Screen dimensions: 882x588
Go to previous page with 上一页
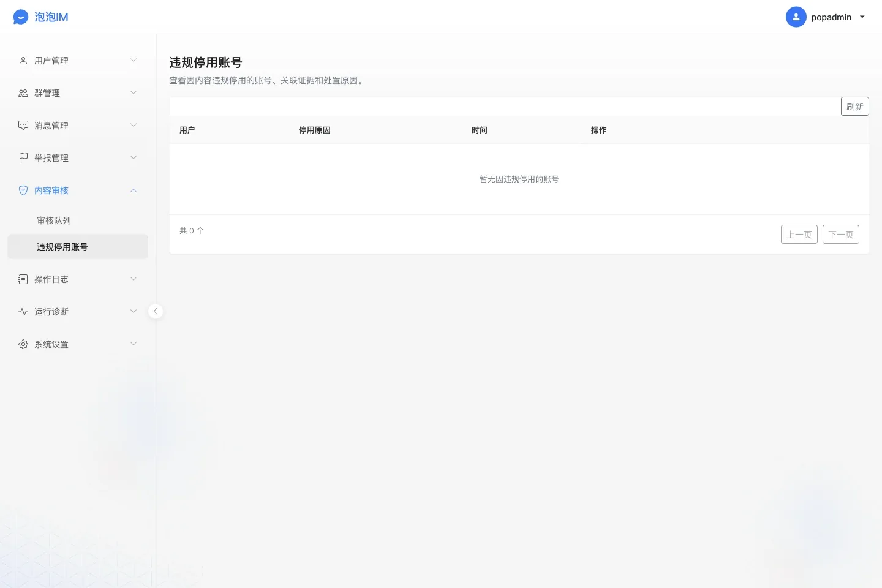[799, 235]
